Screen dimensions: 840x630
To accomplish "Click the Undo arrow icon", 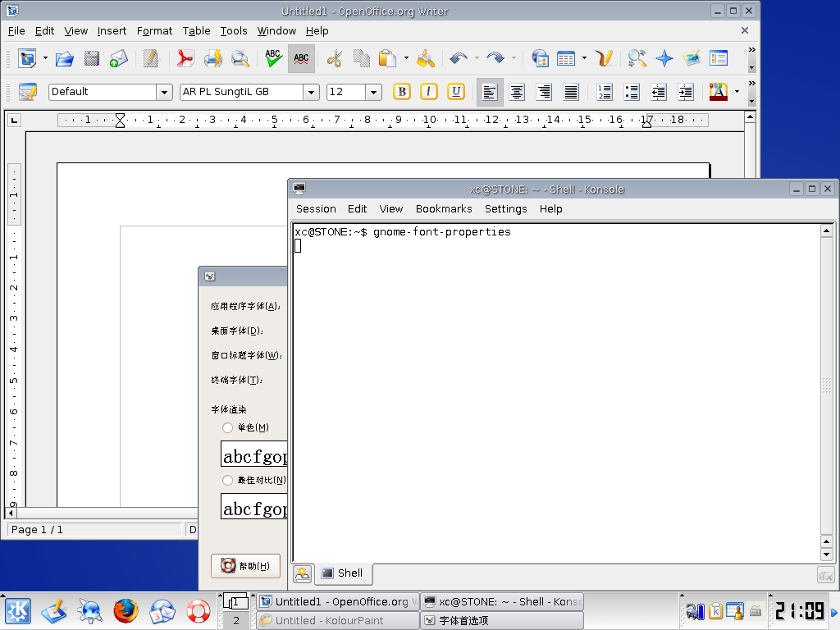I will (x=459, y=58).
